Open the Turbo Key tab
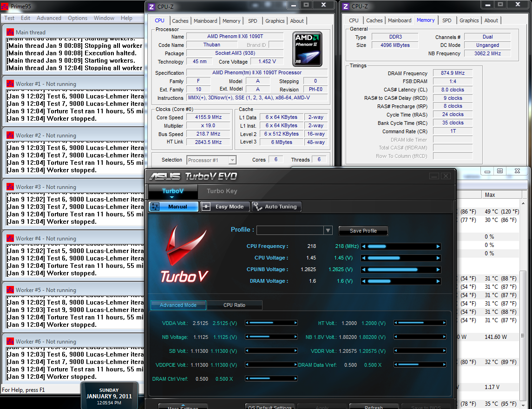The image size is (532, 409). click(222, 191)
